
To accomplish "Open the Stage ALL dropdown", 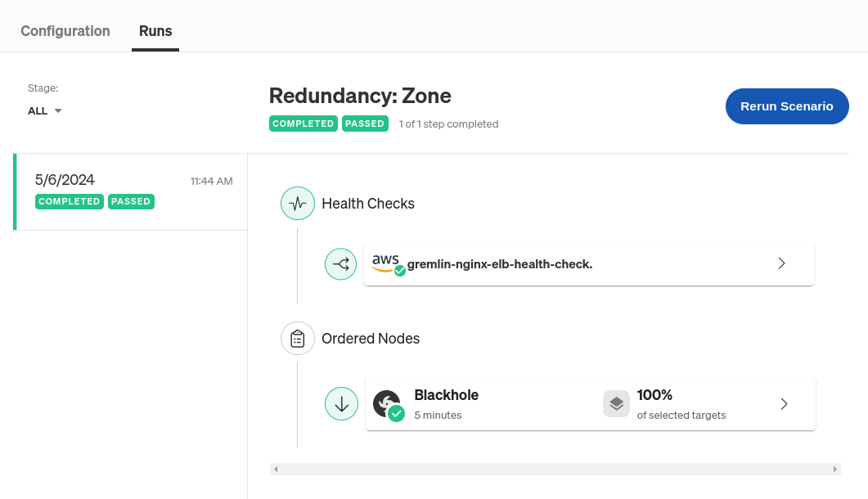I will tap(45, 110).
